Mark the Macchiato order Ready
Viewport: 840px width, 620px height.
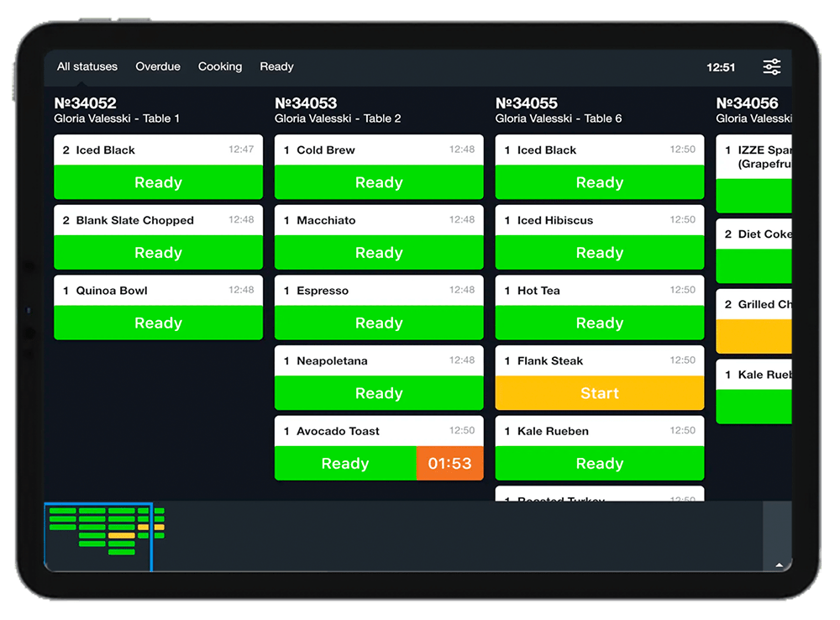[x=379, y=253]
